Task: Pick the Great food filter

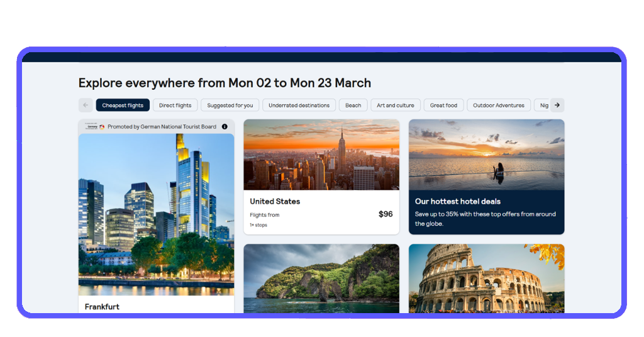Action: tap(443, 105)
